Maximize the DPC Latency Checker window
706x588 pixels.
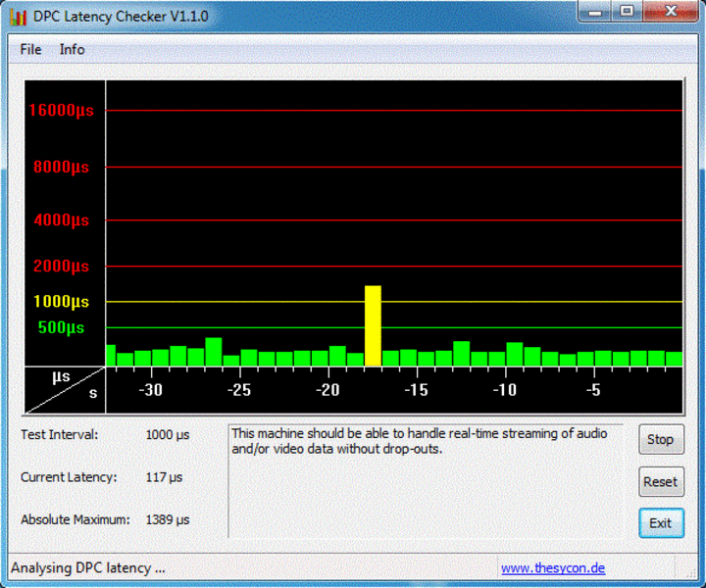tap(627, 12)
